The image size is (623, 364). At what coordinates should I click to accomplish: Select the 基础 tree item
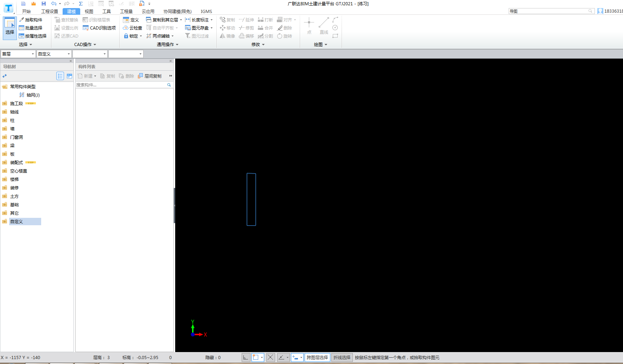click(x=14, y=204)
